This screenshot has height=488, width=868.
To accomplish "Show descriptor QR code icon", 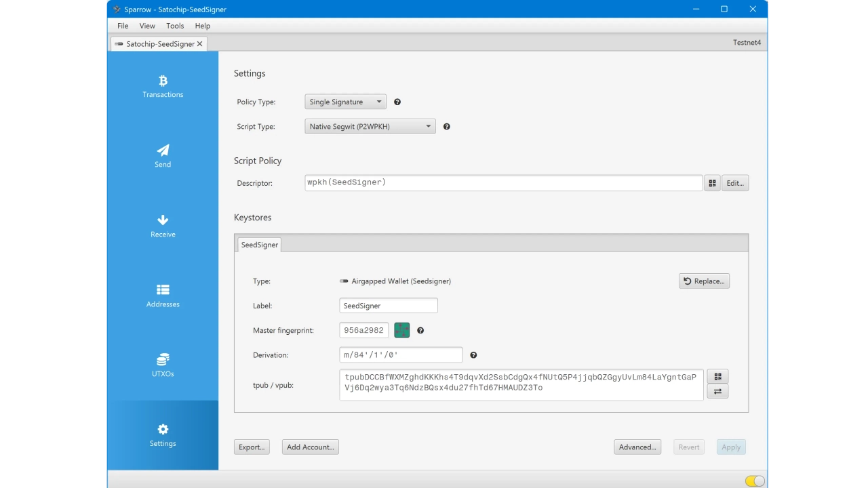I will pos(712,183).
